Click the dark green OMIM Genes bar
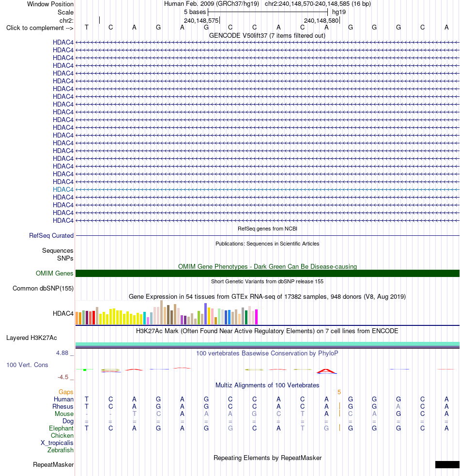This screenshot has height=476, width=460. click(267, 273)
